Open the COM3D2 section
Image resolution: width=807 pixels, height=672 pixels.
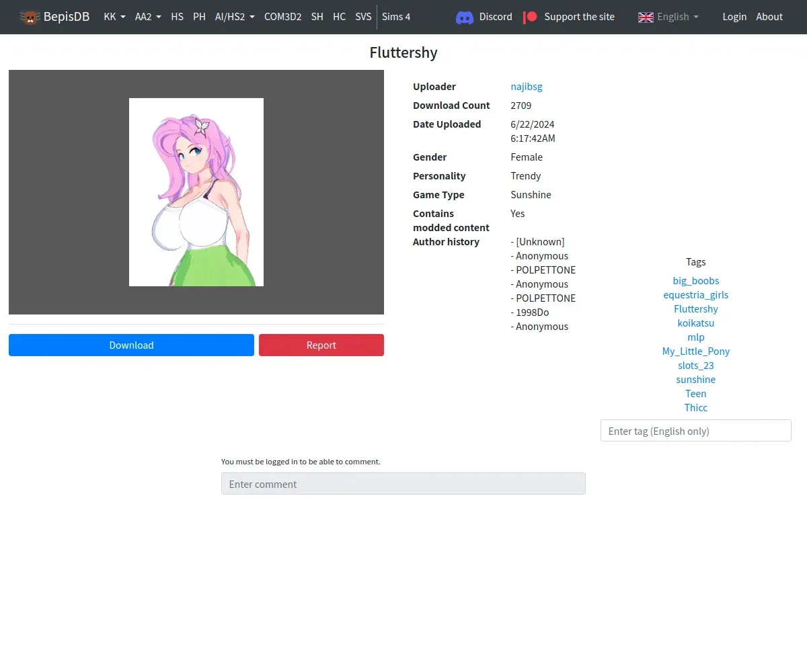(282, 17)
